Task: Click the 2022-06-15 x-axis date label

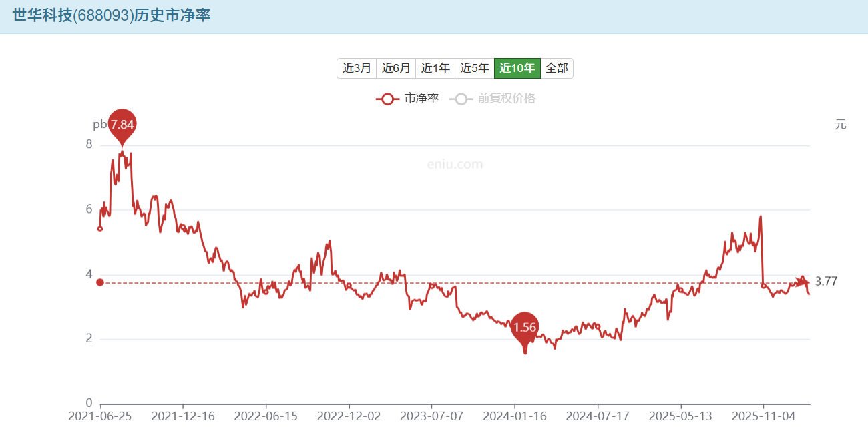Action: (x=266, y=416)
